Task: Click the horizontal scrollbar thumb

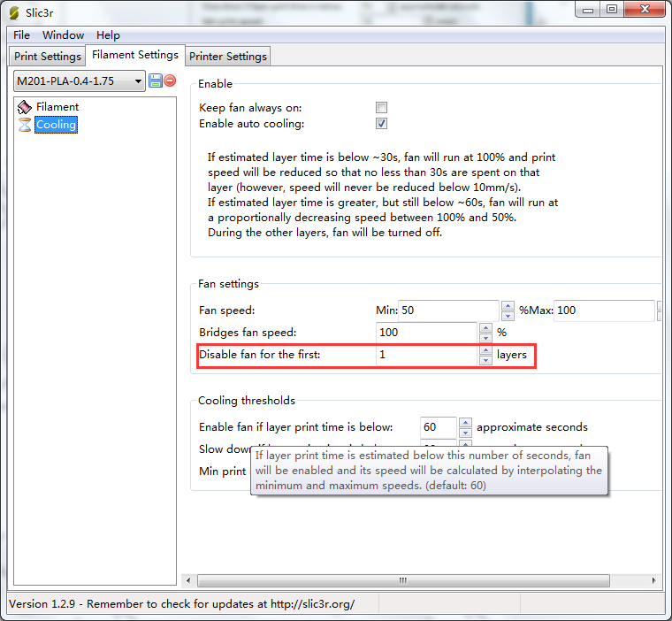Action: 403,580
